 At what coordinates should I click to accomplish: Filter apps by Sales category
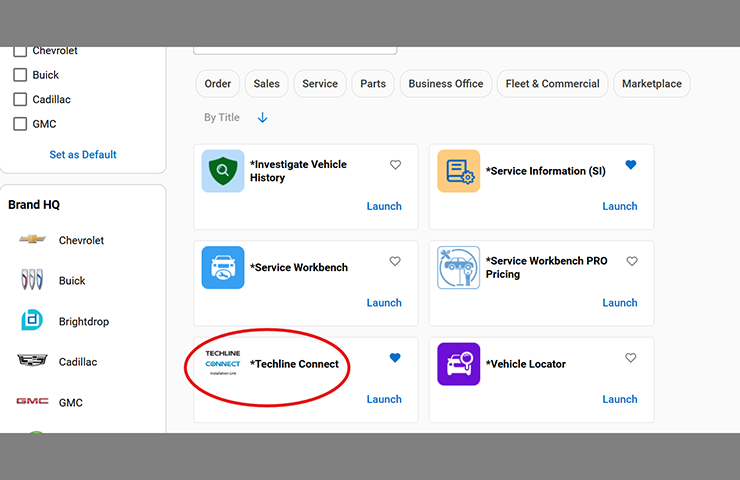coord(267,84)
